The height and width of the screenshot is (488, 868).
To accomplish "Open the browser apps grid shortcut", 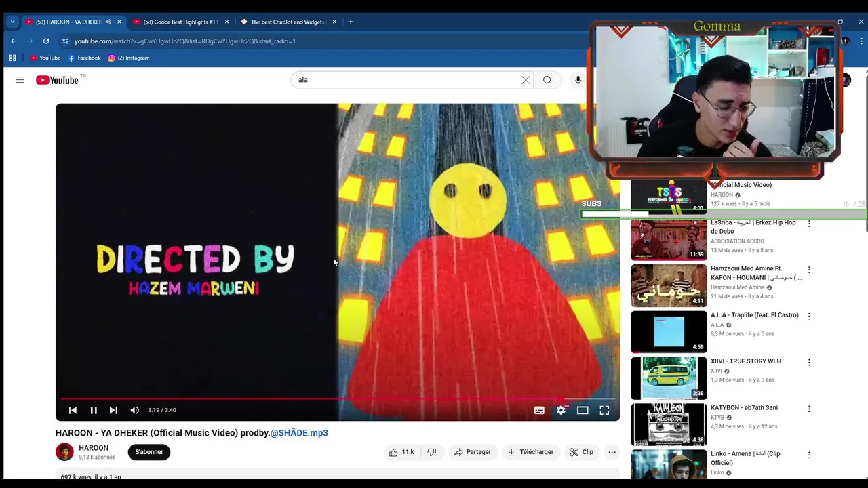I will pos(12,58).
